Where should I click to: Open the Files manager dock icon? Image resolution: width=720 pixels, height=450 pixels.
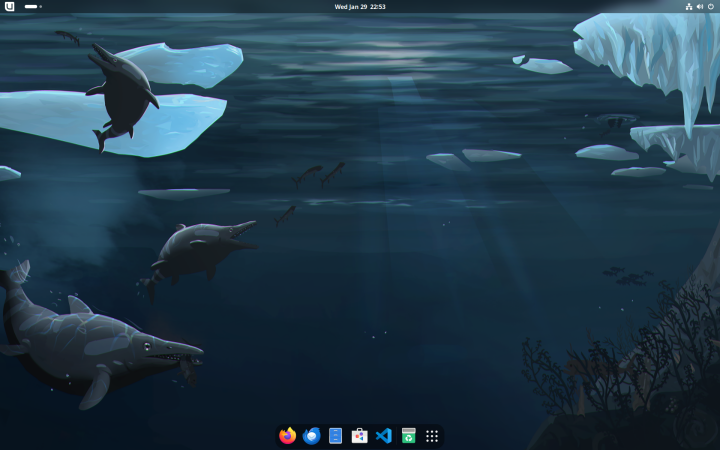point(336,436)
